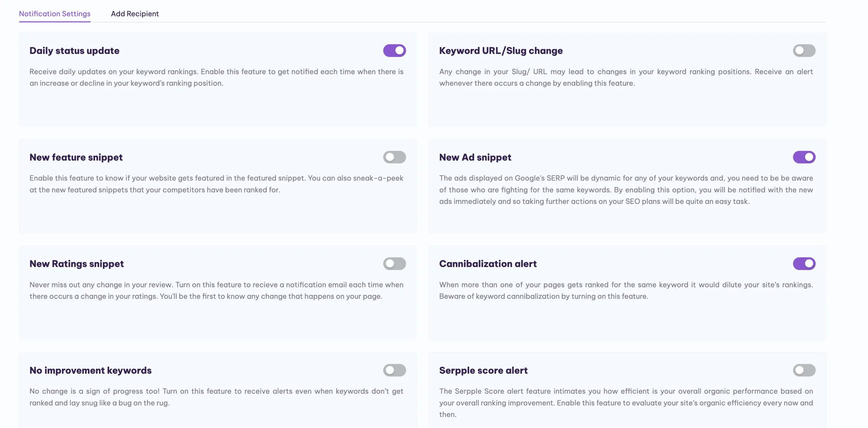The height and width of the screenshot is (428, 868).
Task: Click the New Ad snippet title
Action: coord(475,157)
